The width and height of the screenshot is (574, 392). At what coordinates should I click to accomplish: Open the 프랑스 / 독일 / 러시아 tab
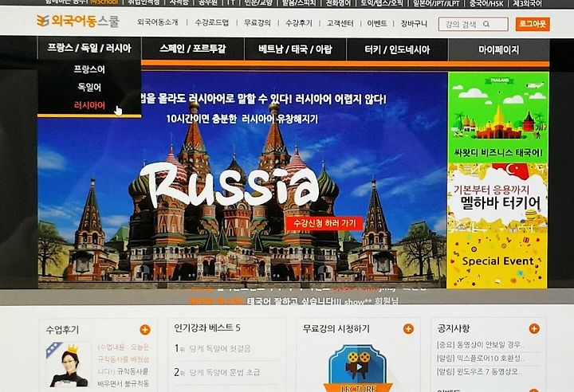coord(89,48)
